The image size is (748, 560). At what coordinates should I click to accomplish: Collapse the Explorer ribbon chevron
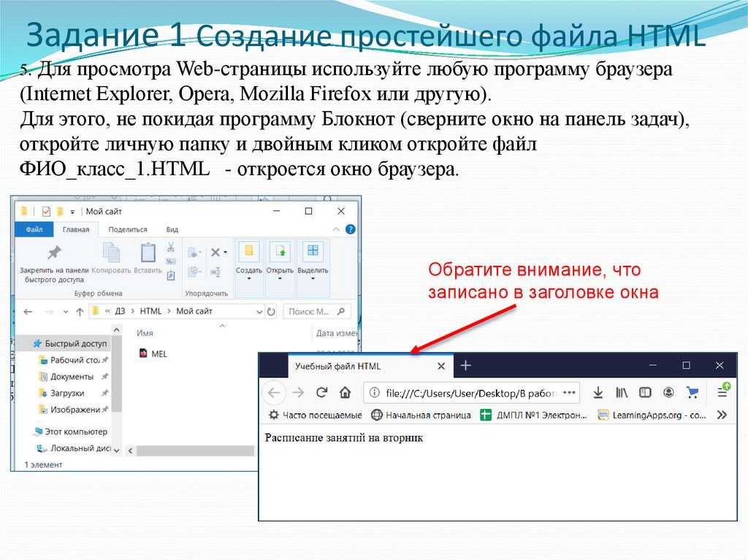[336, 229]
